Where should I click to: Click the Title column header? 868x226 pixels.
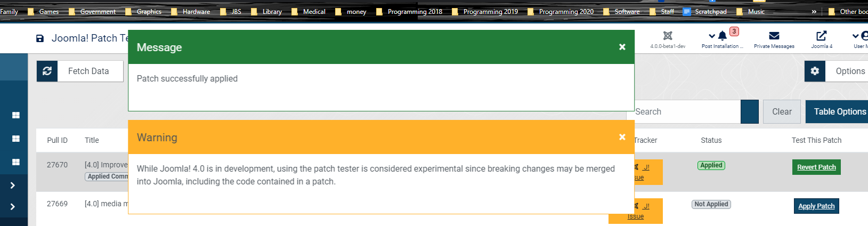click(x=92, y=140)
